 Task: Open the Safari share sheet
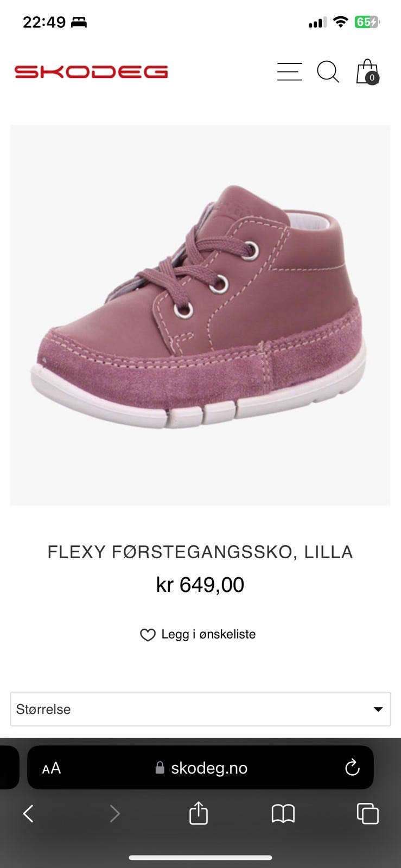point(199,813)
